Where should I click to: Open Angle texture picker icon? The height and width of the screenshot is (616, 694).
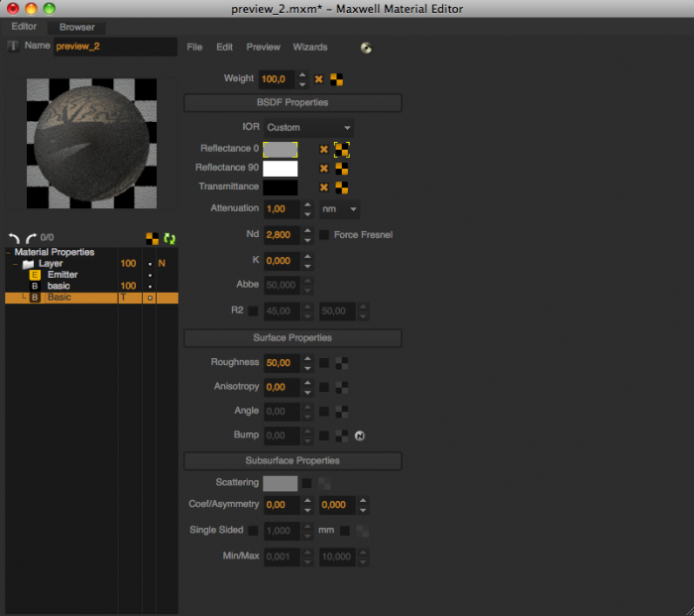pyautogui.click(x=342, y=412)
